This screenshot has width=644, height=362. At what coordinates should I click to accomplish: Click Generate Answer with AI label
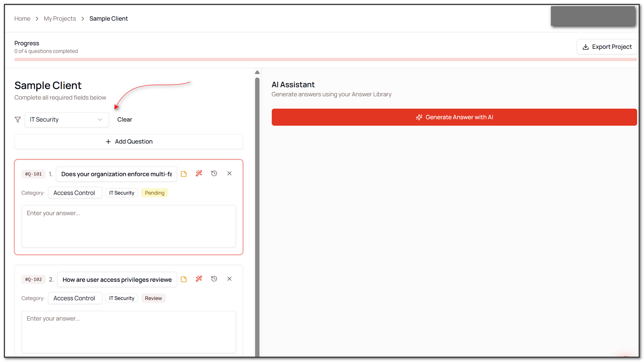pyautogui.click(x=459, y=117)
